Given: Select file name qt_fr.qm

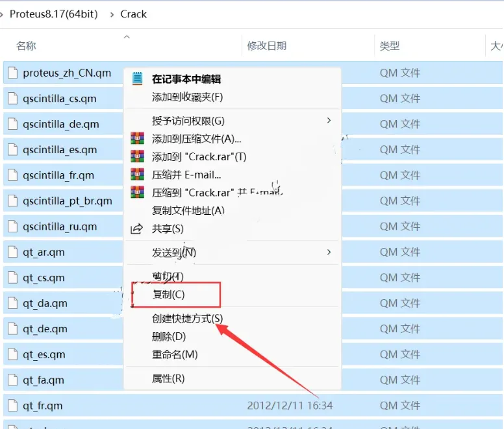Looking at the screenshot, I should pyautogui.click(x=42, y=406).
